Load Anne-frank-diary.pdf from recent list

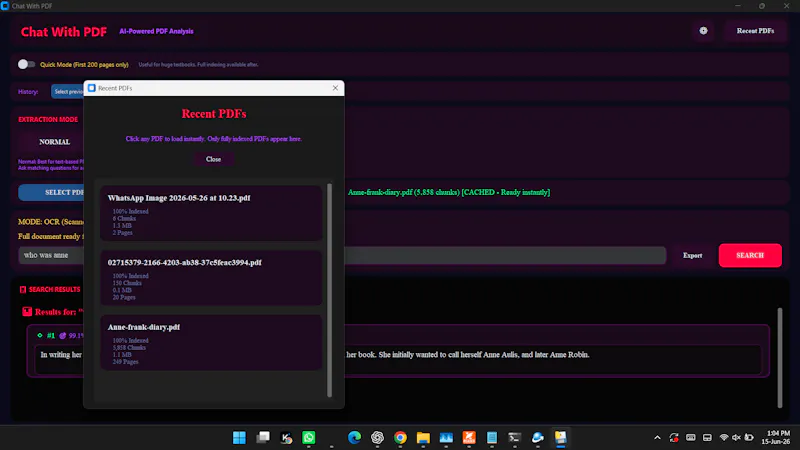pyautogui.click(x=211, y=342)
